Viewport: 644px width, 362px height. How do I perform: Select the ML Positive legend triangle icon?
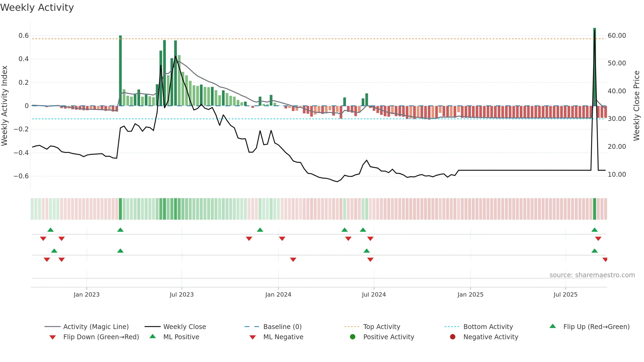(x=153, y=336)
